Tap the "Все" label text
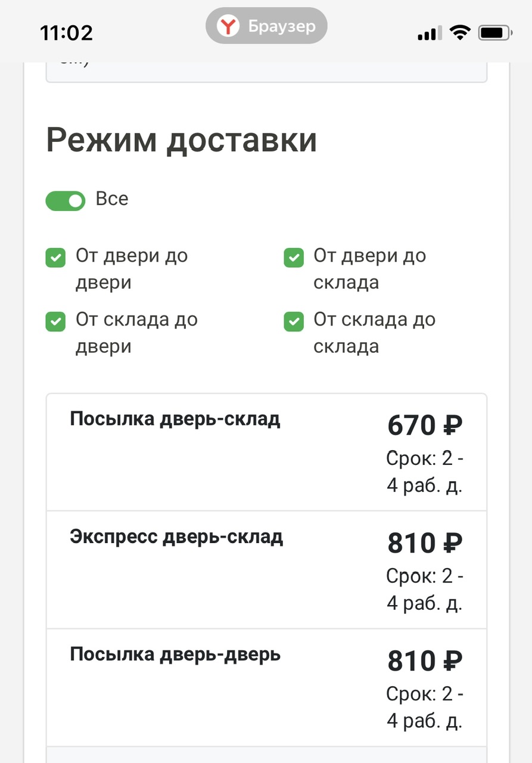Viewport: 532px width, 763px height. point(112,199)
